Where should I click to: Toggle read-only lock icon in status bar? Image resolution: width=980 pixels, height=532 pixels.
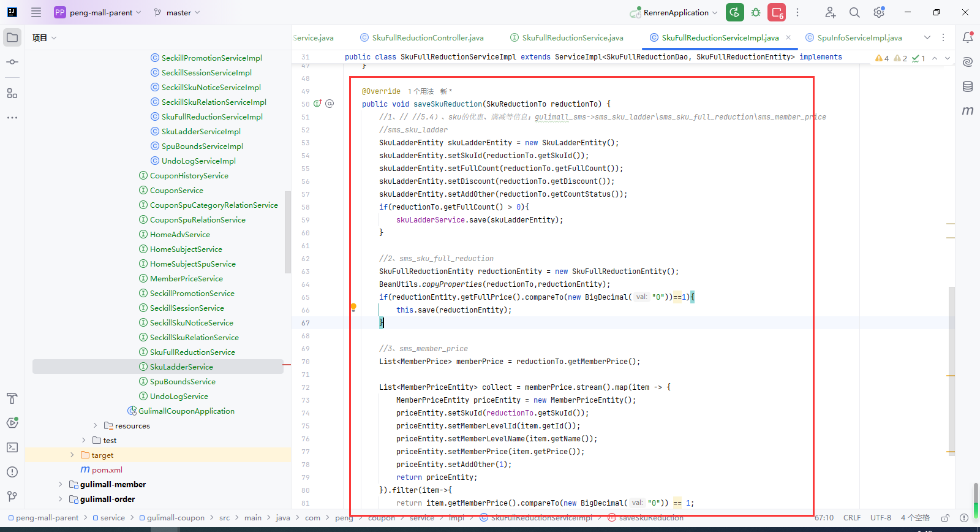(x=945, y=518)
